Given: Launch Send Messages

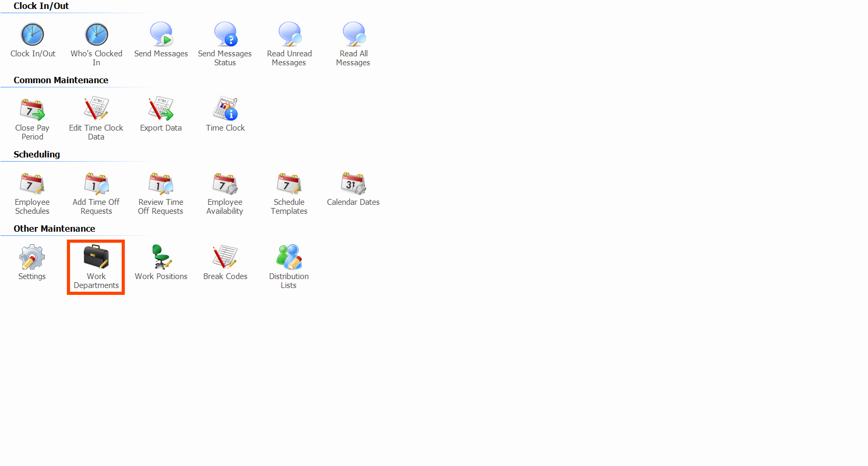Looking at the screenshot, I should point(161,40).
